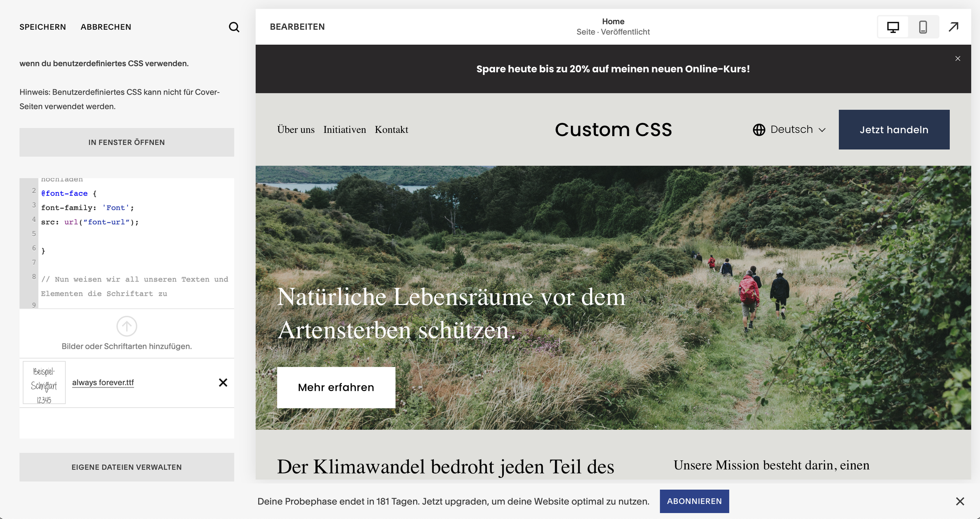This screenshot has width=980, height=519.
Task: Click the globe language icon
Action: [759, 130]
